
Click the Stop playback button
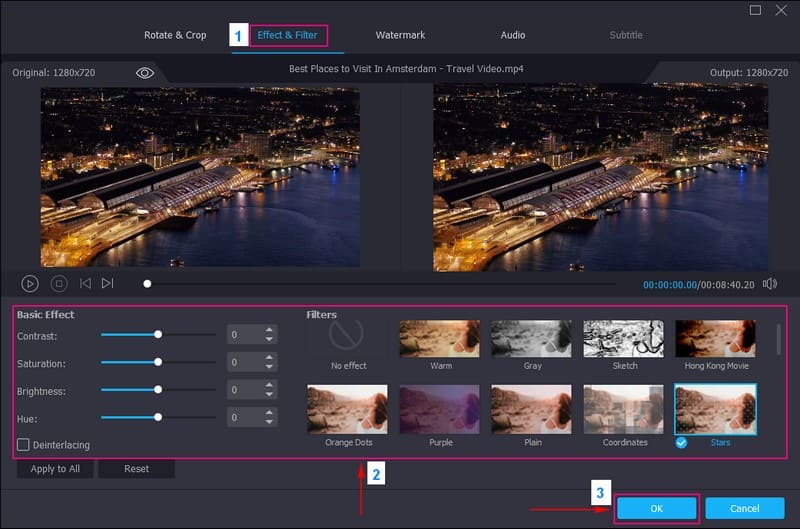coord(59,284)
